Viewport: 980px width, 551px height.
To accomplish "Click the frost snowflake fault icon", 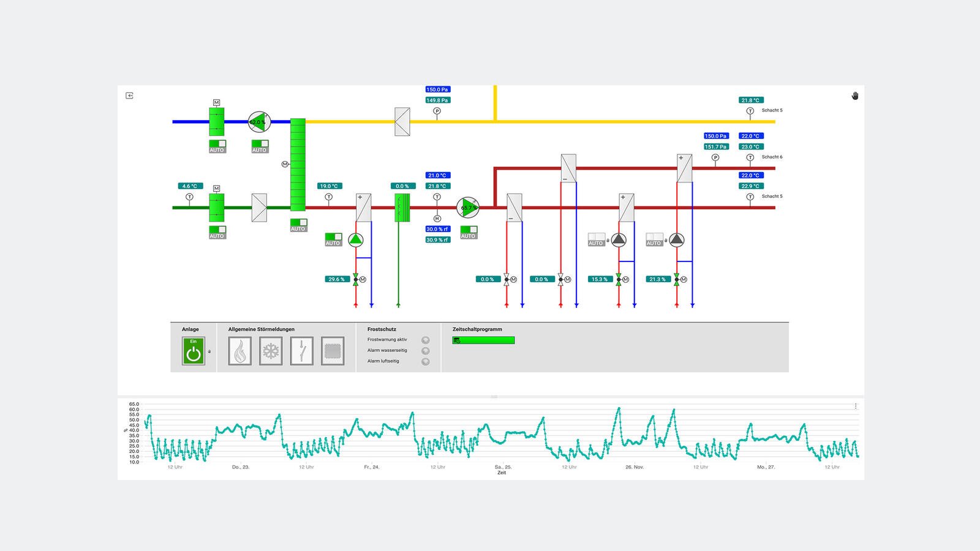I will point(271,351).
